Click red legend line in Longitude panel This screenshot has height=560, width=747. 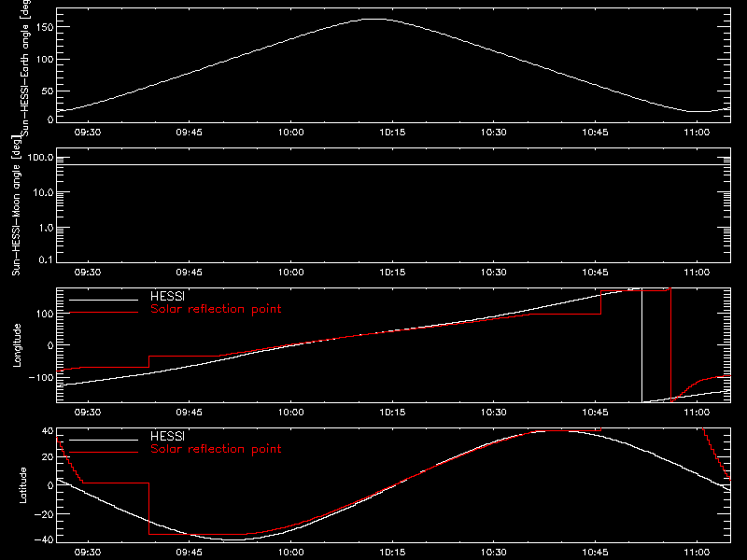point(104,313)
